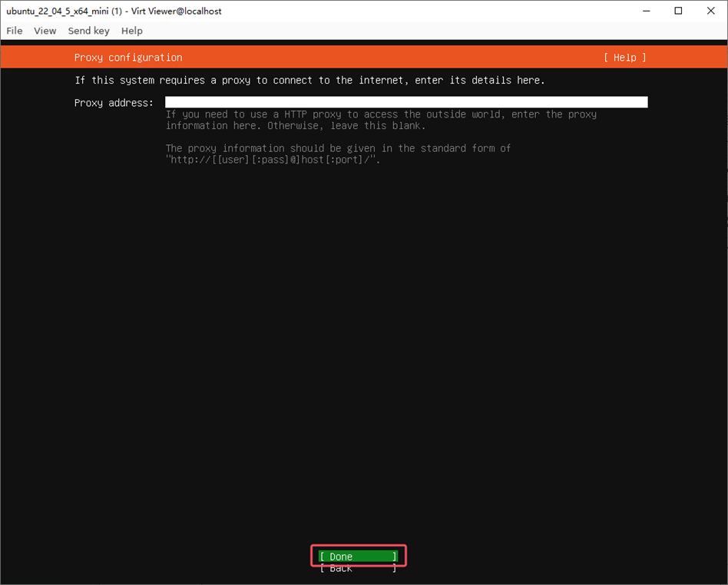Focus the Proxy address input field

[406, 102]
